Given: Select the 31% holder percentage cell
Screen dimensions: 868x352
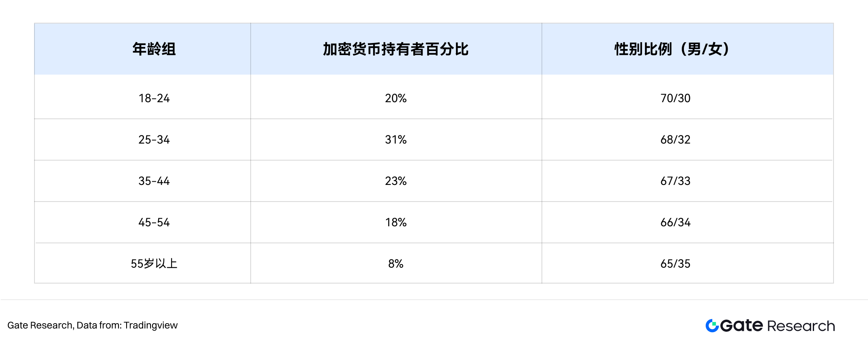Looking at the screenshot, I should pyautogui.click(x=396, y=140).
